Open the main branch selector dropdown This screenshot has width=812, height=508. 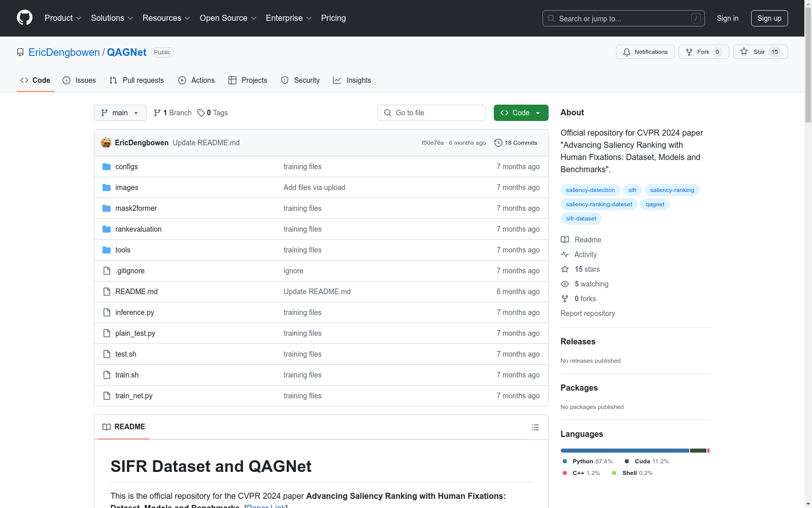[120, 113]
